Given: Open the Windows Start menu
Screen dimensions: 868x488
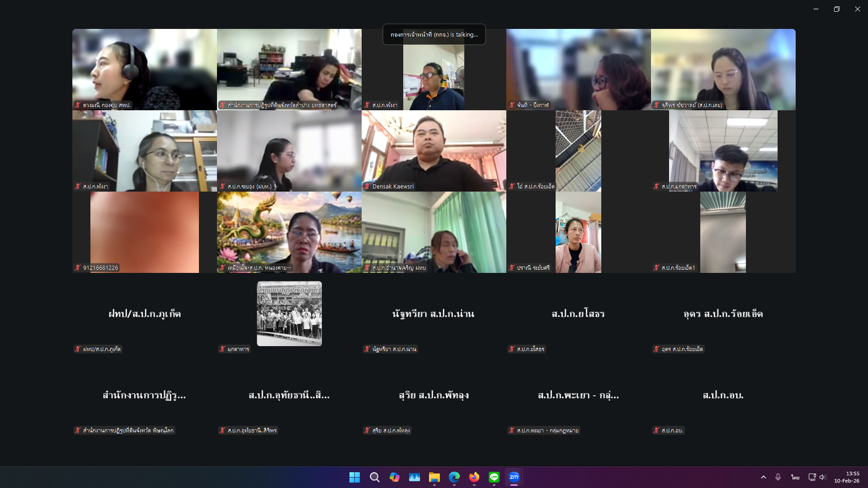Looking at the screenshot, I should (x=355, y=477).
